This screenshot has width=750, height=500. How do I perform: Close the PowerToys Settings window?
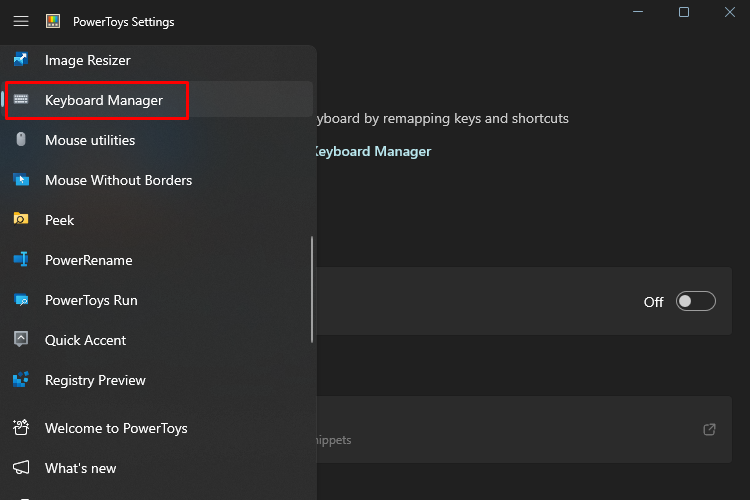[x=729, y=12]
